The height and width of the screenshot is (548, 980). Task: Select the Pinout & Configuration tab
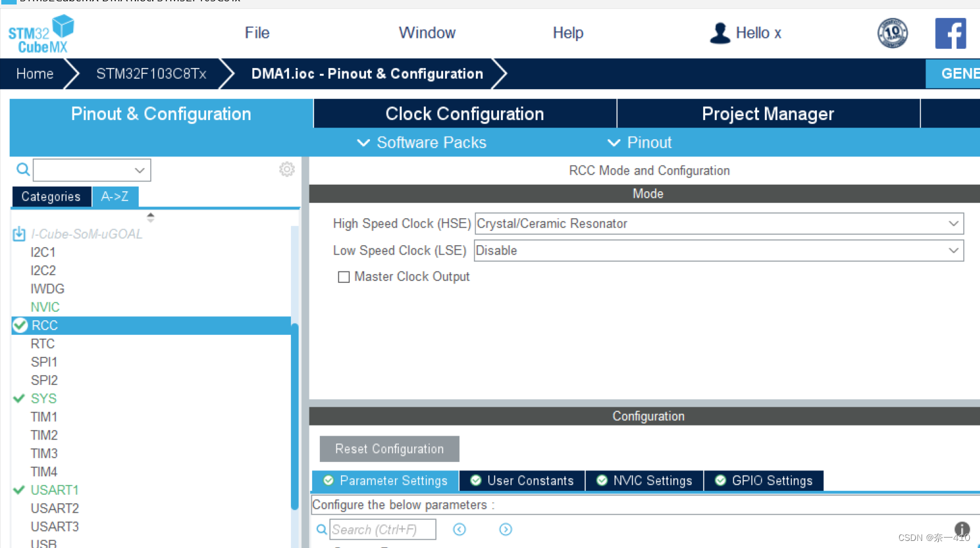pos(161,114)
